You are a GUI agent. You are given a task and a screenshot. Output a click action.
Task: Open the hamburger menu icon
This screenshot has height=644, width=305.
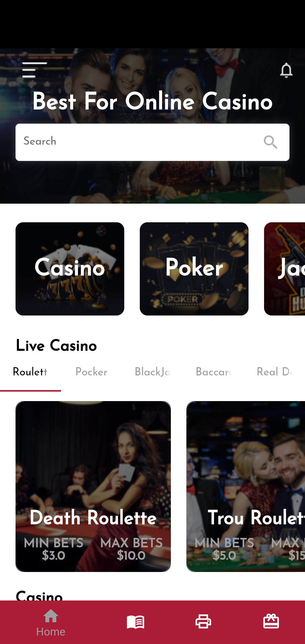pos(34,70)
